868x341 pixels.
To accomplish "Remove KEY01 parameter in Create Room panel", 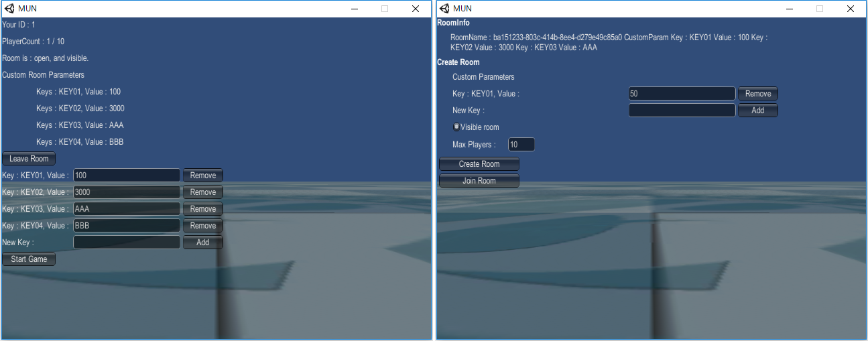I will (x=758, y=94).
